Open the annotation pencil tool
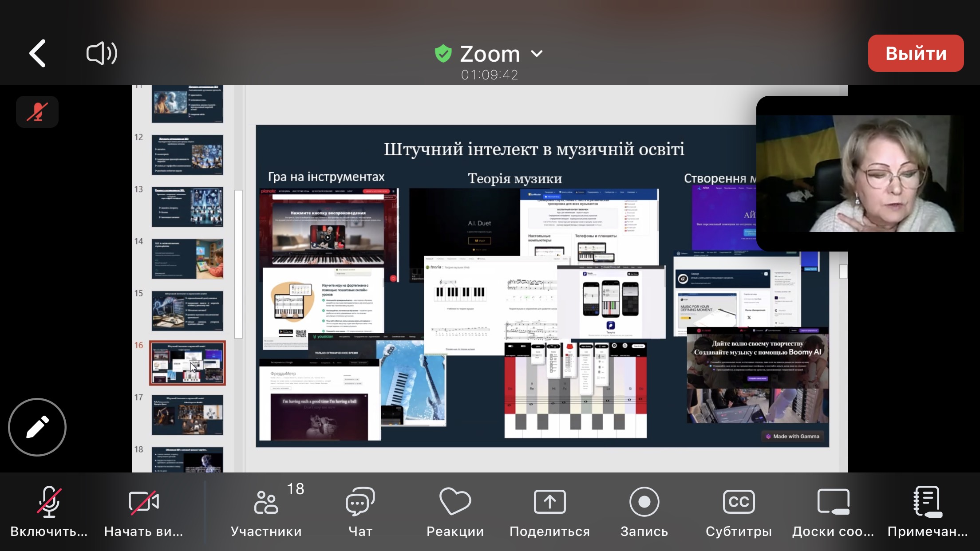 tap(37, 427)
